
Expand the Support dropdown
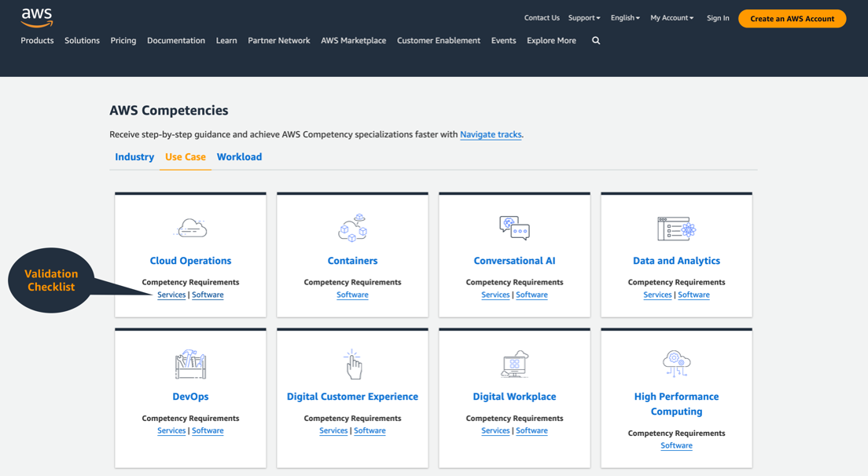pyautogui.click(x=584, y=18)
